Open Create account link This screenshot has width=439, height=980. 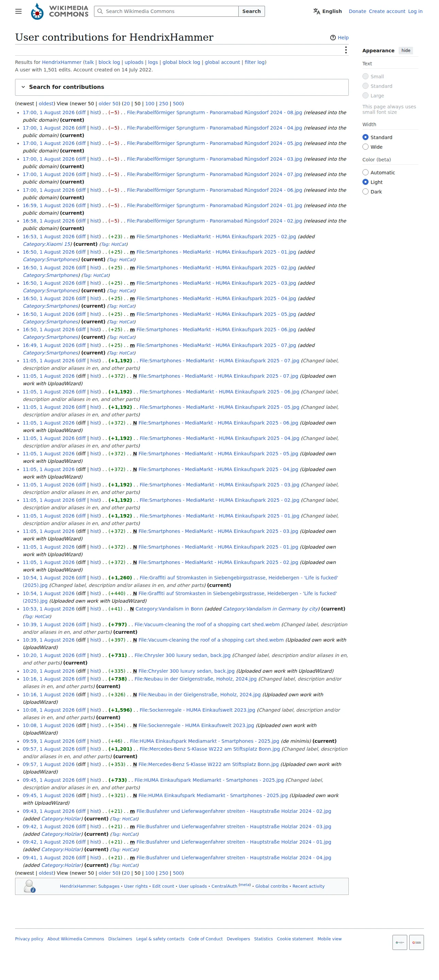[x=387, y=11]
